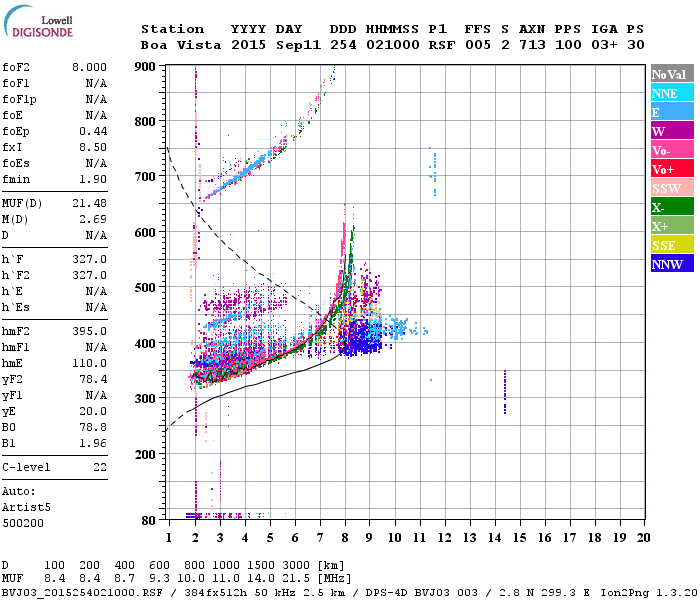Image resolution: width=700 pixels, height=600 pixels.
Task: Click the fxI value 8.50
Action: [x=93, y=147]
